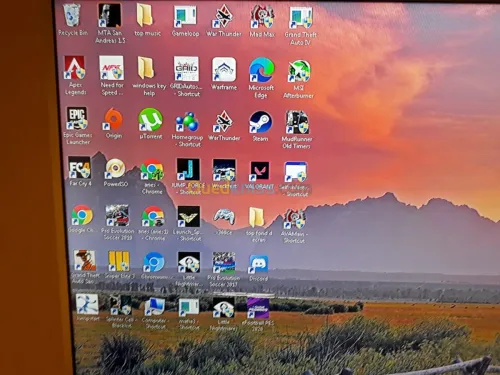The image size is (500, 375).
Task: Select the Afterburner icon
Action: click(x=299, y=71)
